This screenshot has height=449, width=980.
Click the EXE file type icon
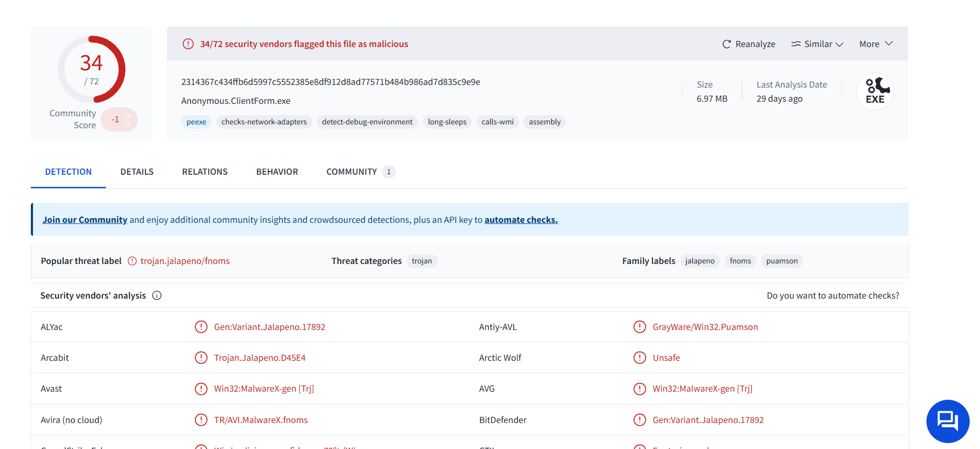click(x=875, y=91)
